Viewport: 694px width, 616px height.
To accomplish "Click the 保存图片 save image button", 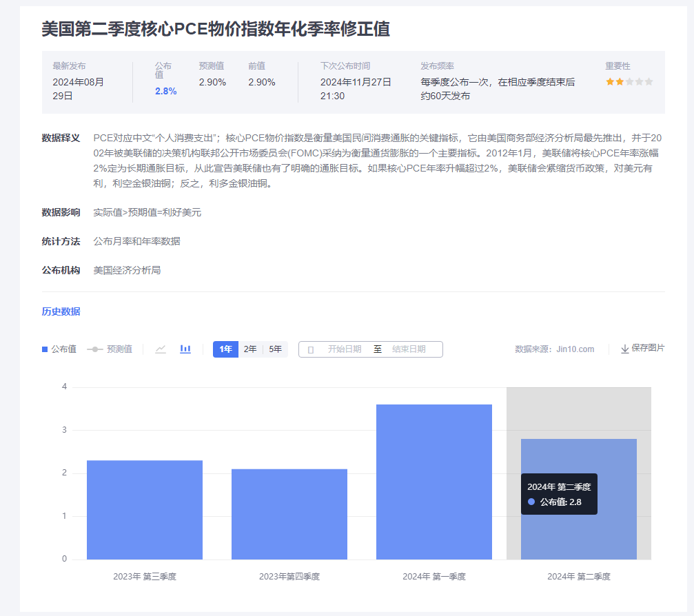I will [648, 349].
